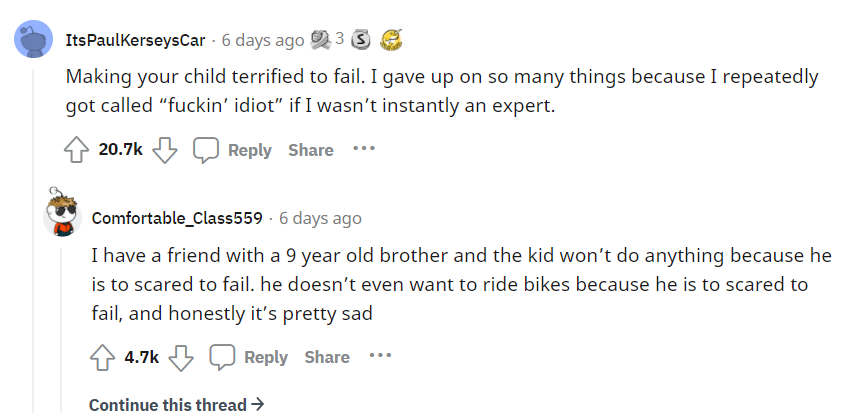Share the ItsPaulKerseysCar comment
842x413 pixels.
pyautogui.click(x=310, y=150)
